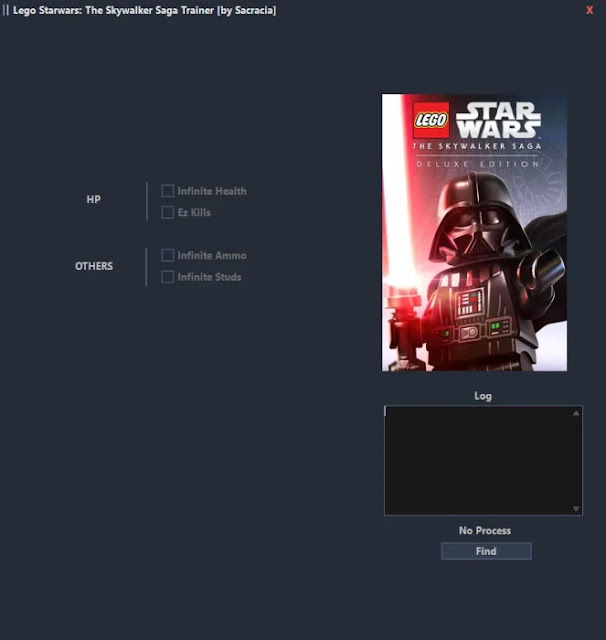Click the Lego Star Wars cover art
This screenshot has height=640, width=606.
pos(474,232)
